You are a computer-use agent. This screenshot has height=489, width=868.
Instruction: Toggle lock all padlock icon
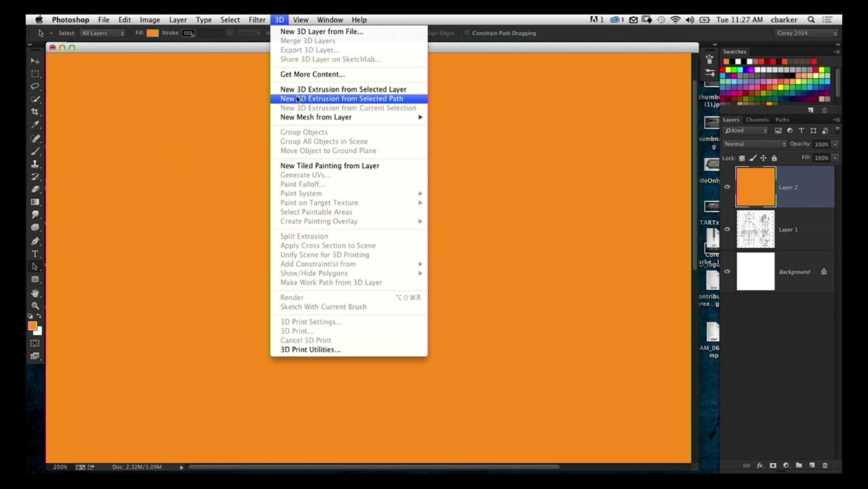774,158
